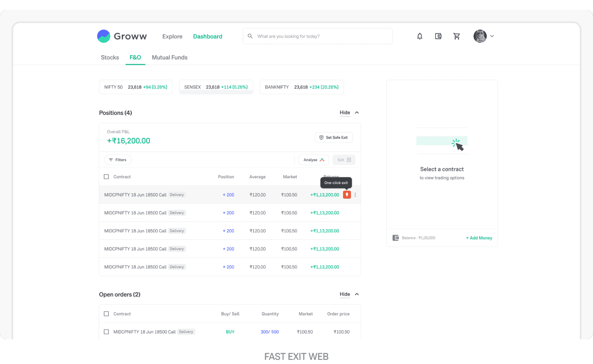Open the three-dot menu on first position

(355, 195)
